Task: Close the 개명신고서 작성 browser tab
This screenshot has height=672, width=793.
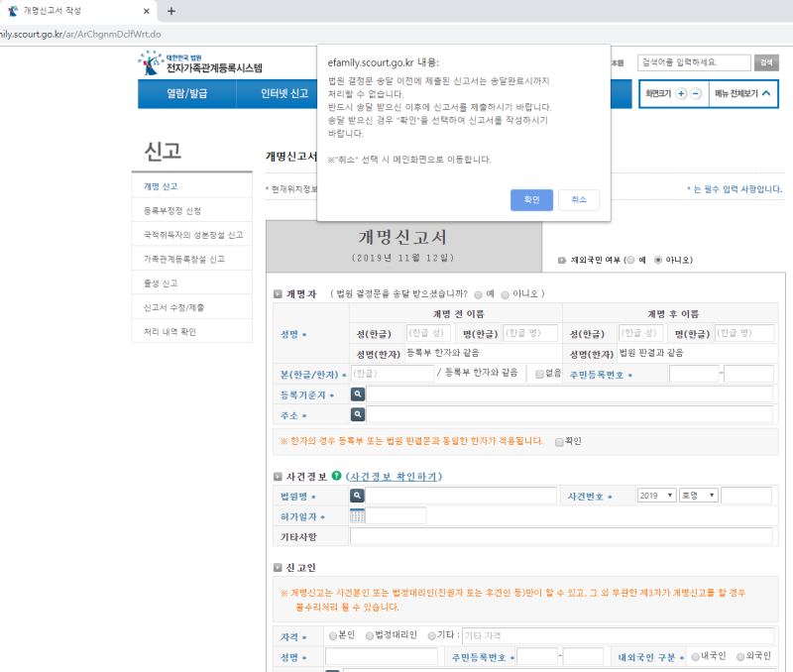Action: pyautogui.click(x=146, y=11)
